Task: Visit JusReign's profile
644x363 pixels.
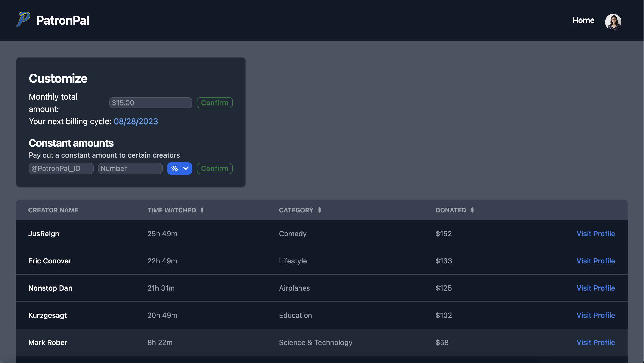Action: coord(596,234)
